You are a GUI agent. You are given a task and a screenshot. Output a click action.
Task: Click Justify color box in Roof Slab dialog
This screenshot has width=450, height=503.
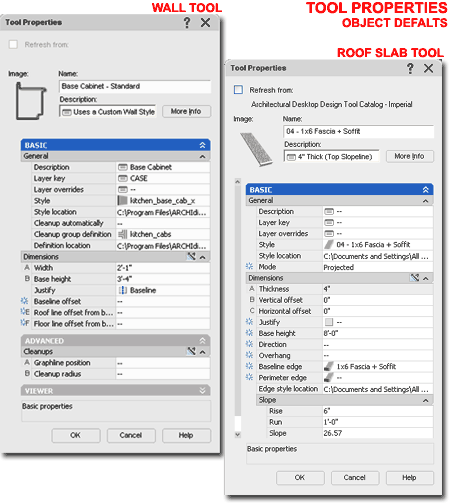(329, 322)
